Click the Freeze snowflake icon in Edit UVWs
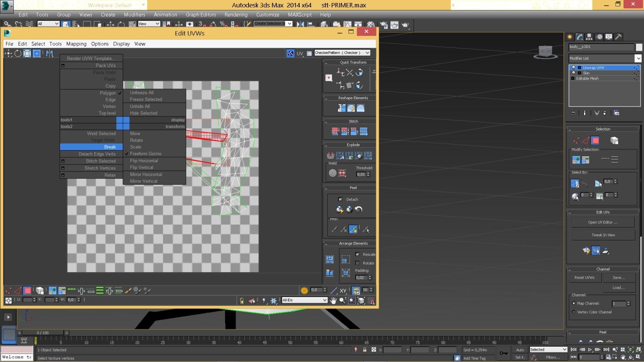The height and width of the screenshot is (362, 644). pyautogui.click(x=273, y=300)
